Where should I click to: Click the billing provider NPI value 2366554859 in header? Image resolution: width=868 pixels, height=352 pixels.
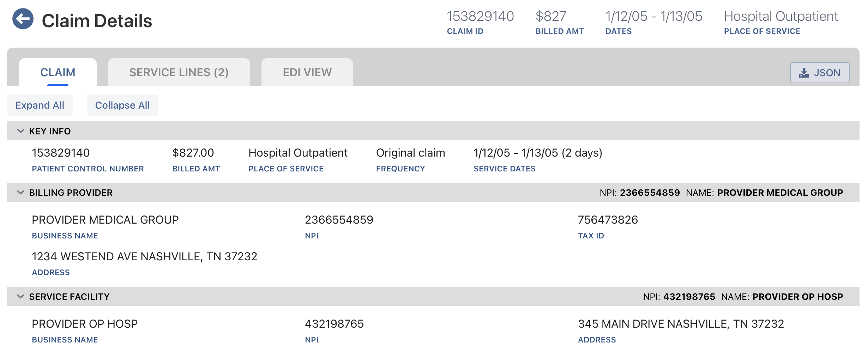pos(650,193)
